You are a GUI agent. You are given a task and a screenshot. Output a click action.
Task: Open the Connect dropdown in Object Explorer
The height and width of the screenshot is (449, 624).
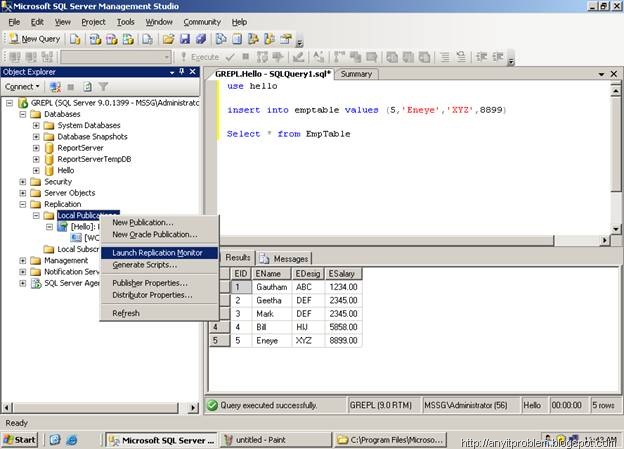(x=22, y=87)
